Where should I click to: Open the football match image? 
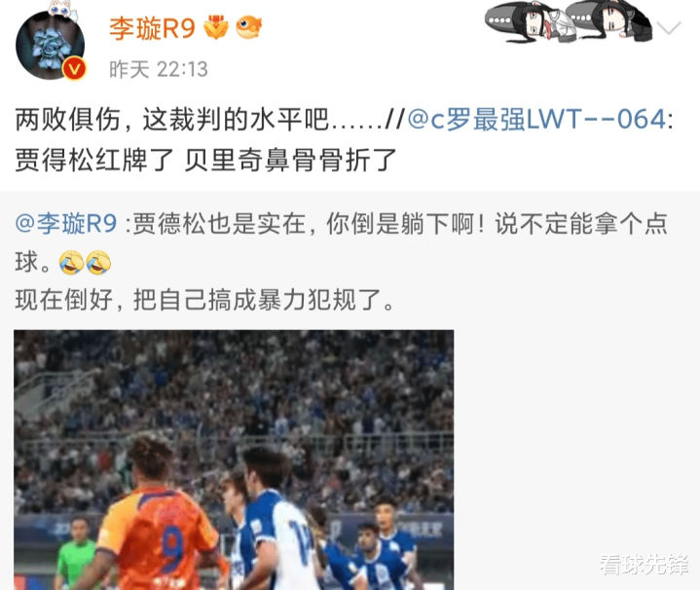(234, 460)
